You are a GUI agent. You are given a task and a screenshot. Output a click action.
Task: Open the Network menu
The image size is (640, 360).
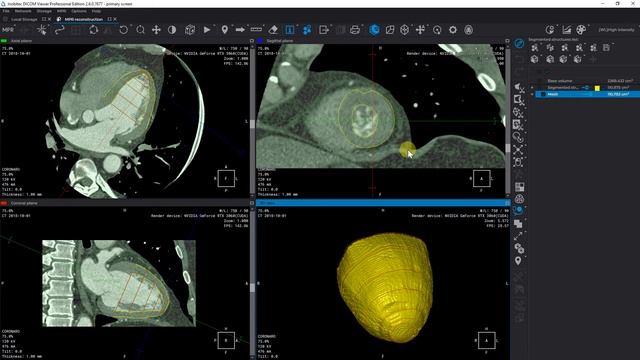click(x=23, y=11)
